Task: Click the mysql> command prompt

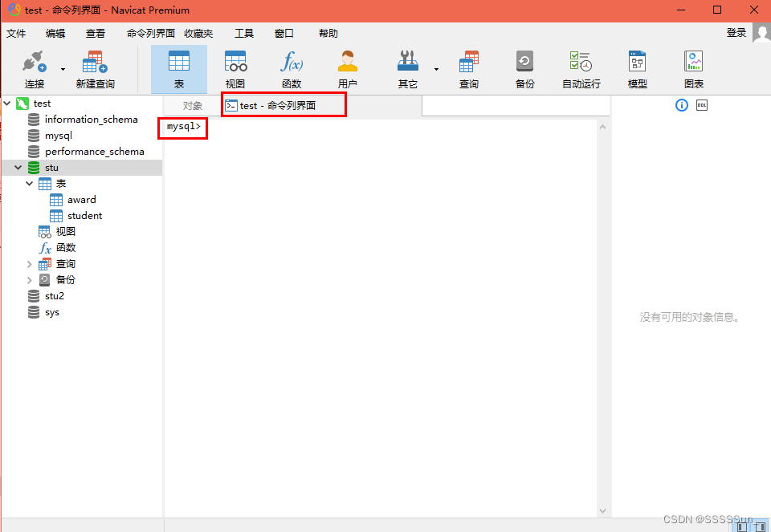Action: [x=184, y=127]
